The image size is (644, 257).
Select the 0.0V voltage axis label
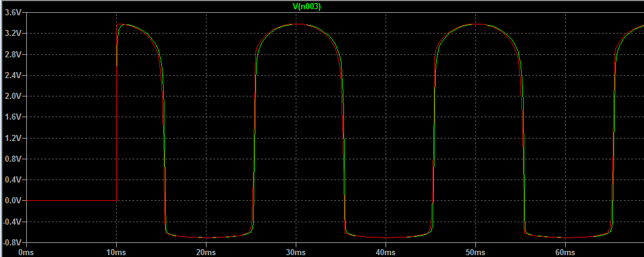(x=12, y=201)
